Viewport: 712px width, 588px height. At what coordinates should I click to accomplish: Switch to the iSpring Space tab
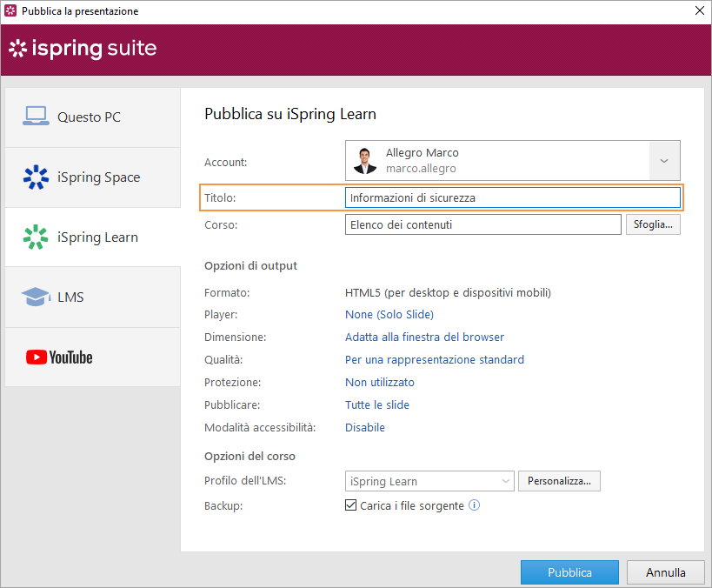click(x=98, y=177)
